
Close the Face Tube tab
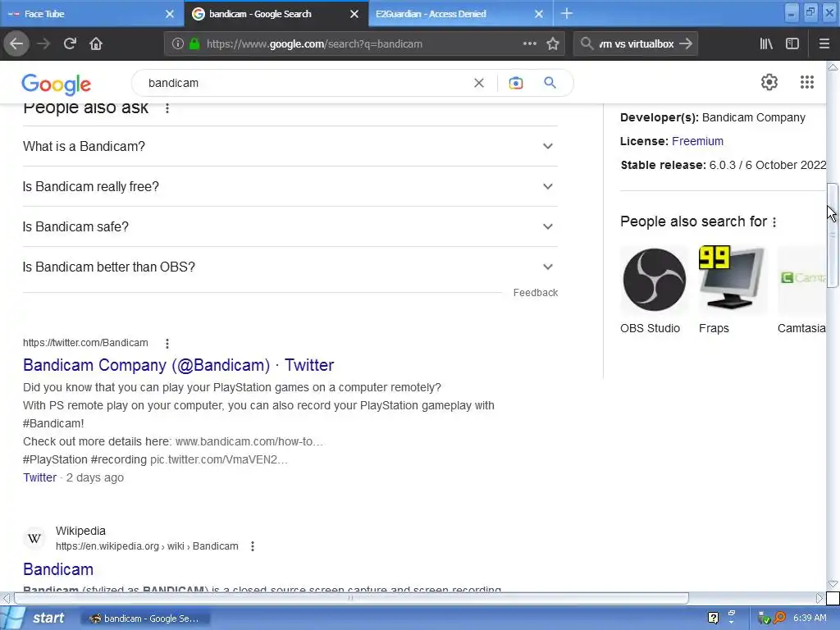(x=170, y=14)
